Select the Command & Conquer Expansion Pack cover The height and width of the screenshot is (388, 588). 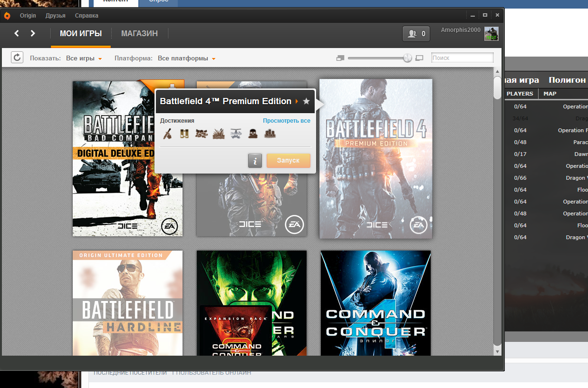click(236, 330)
